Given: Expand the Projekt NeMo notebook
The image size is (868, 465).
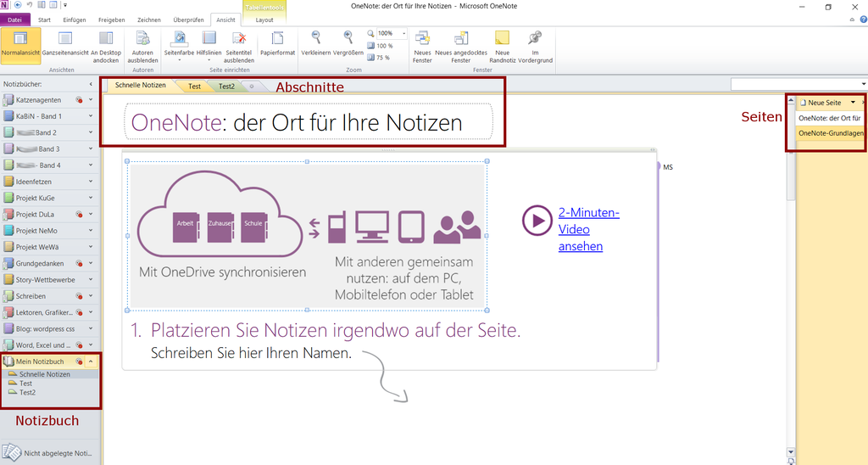Looking at the screenshot, I should [x=91, y=231].
